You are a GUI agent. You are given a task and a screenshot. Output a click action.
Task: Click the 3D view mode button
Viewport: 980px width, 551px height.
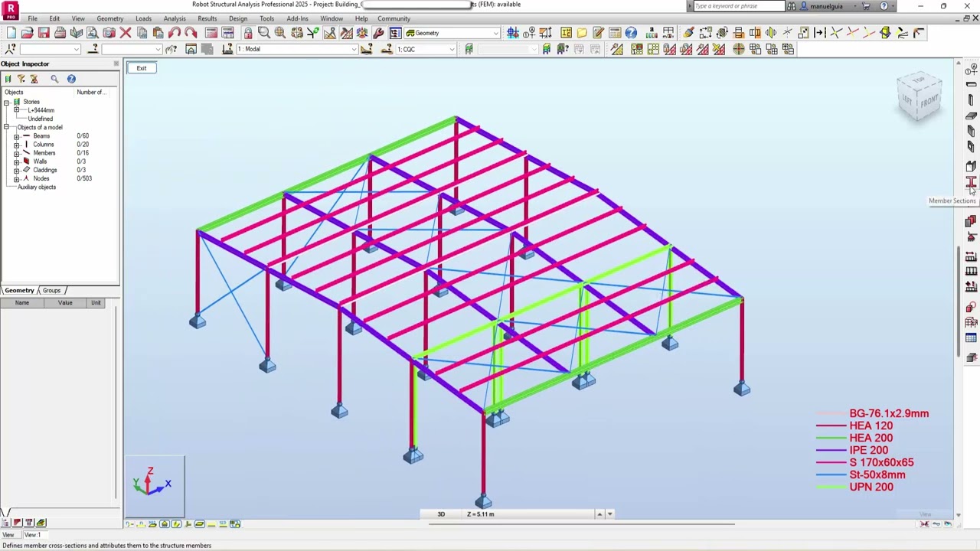[x=441, y=514]
